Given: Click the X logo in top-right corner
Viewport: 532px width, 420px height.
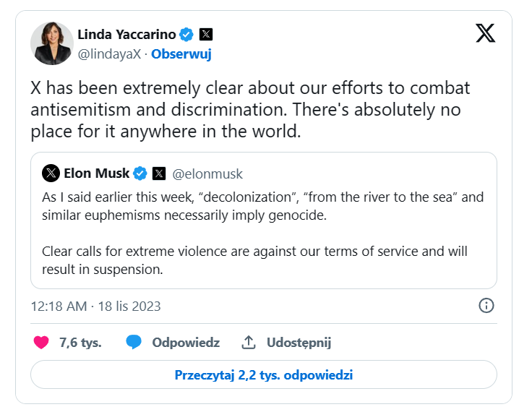Looking at the screenshot, I should point(486,34).
